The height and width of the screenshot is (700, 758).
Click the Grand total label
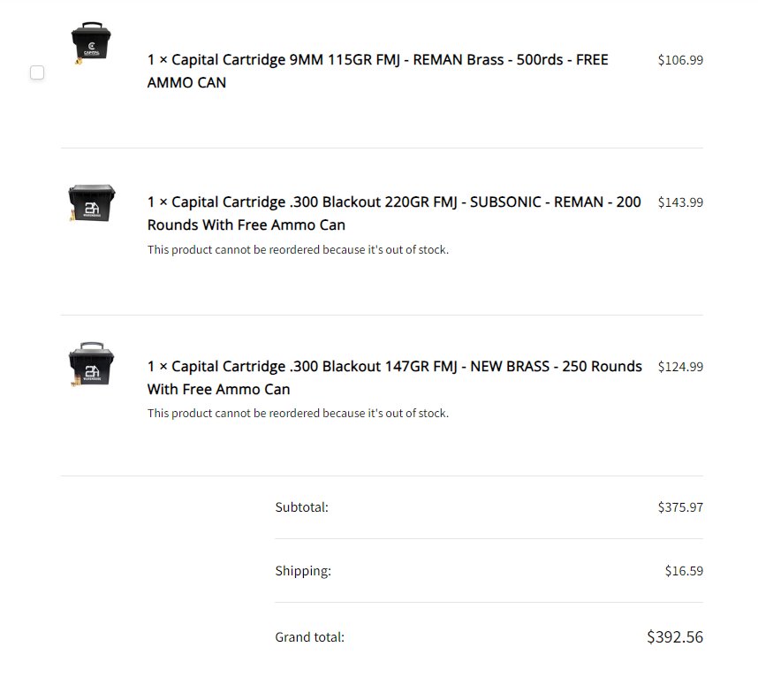point(310,637)
